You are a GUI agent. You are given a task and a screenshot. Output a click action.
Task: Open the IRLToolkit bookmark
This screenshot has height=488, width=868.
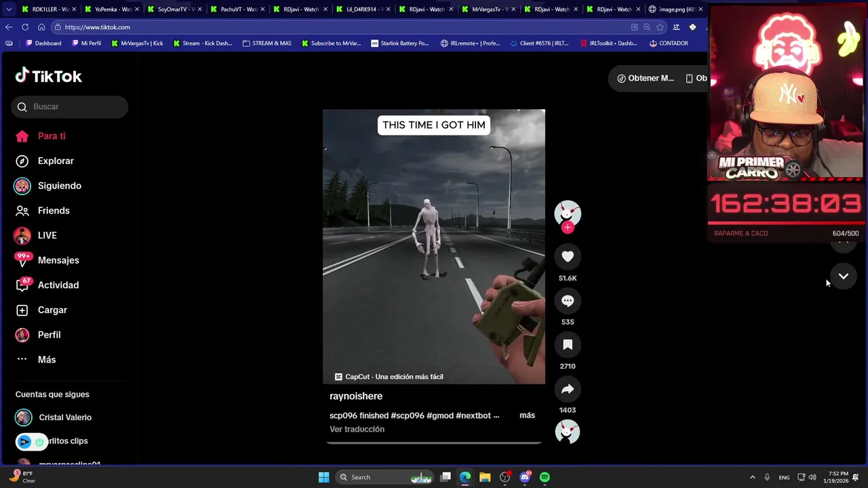pos(608,43)
